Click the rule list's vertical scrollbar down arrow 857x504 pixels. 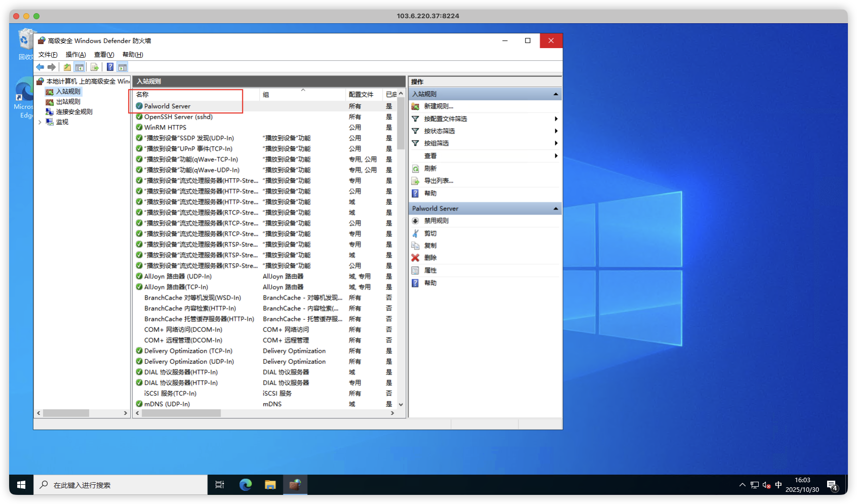pos(401,404)
